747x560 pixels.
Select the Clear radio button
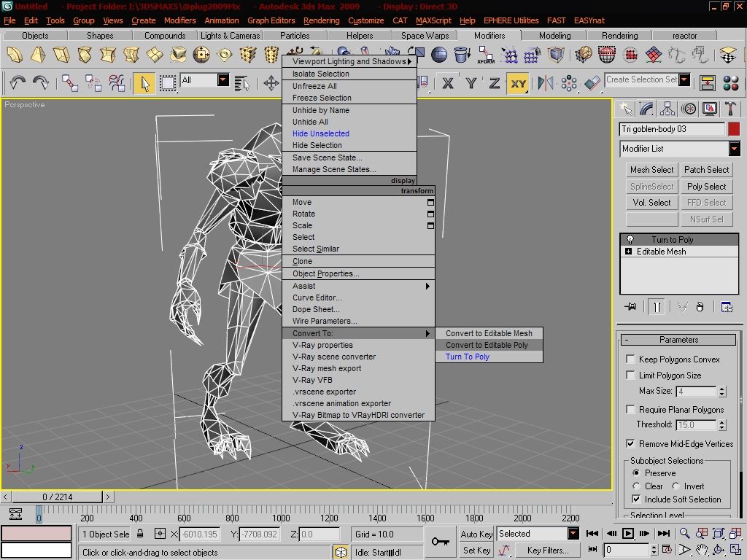[x=636, y=486]
